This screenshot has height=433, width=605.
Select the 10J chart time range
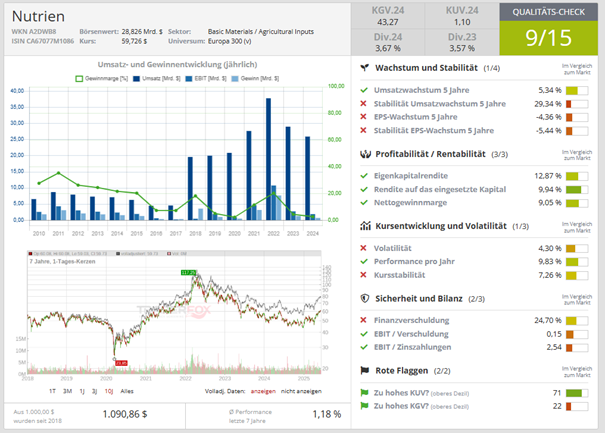click(x=109, y=391)
